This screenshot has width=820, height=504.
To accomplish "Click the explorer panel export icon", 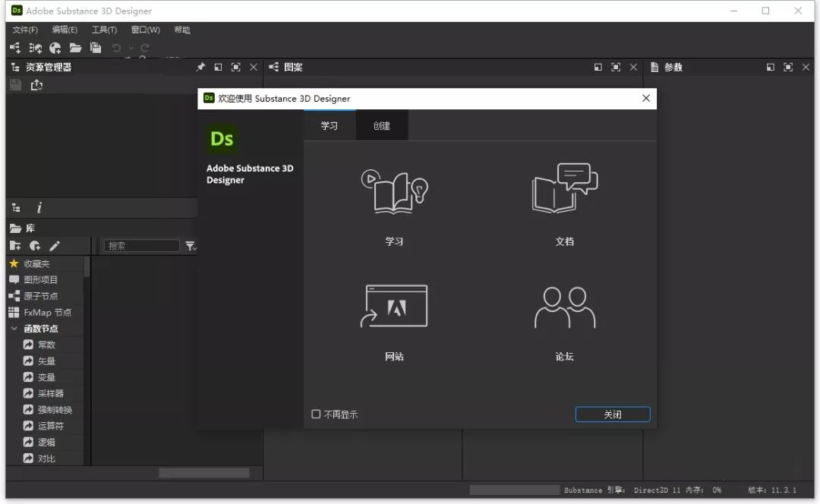I will click(x=36, y=85).
